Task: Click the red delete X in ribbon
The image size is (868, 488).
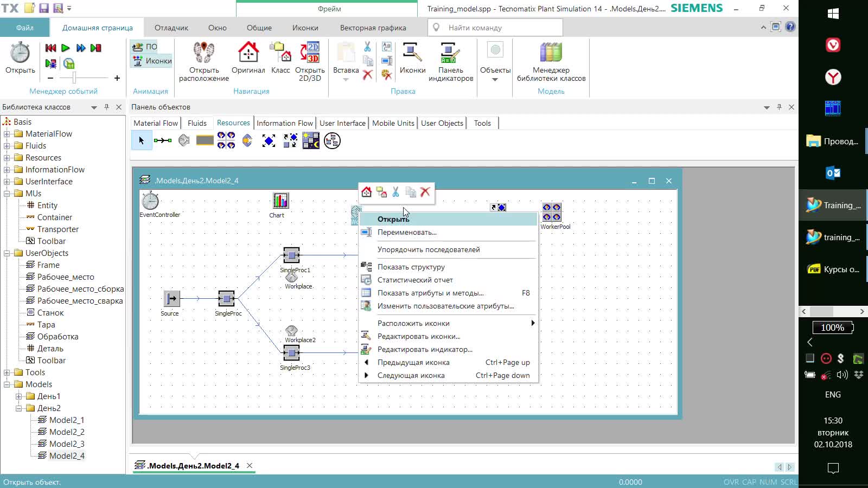Action: [367, 75]
